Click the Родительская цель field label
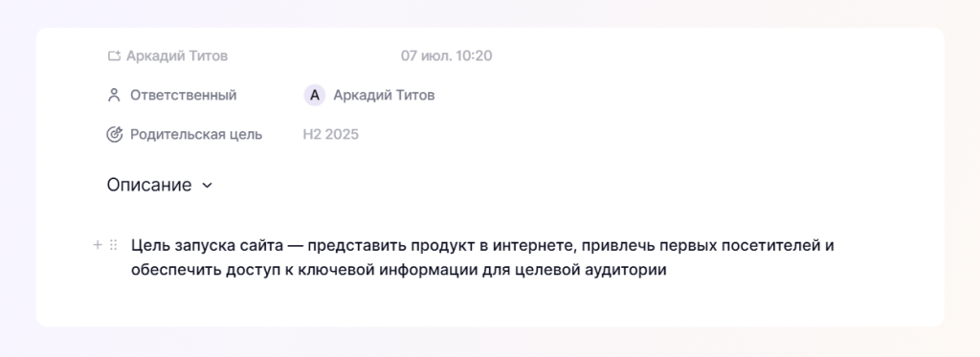 196,134
